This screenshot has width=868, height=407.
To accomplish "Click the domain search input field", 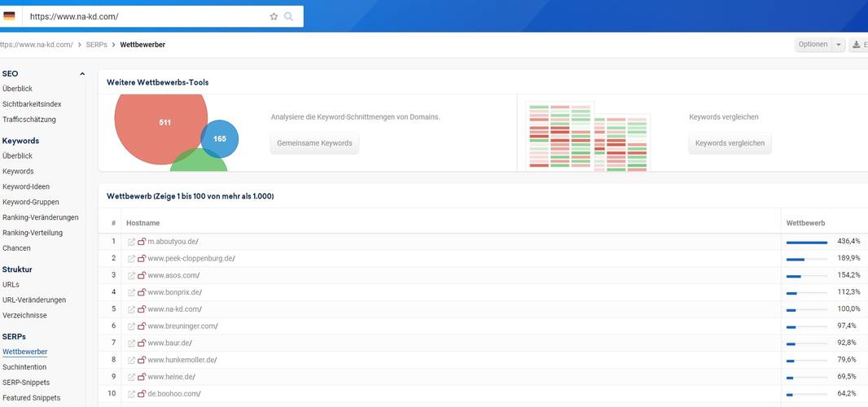I will [x=147, y=16].
